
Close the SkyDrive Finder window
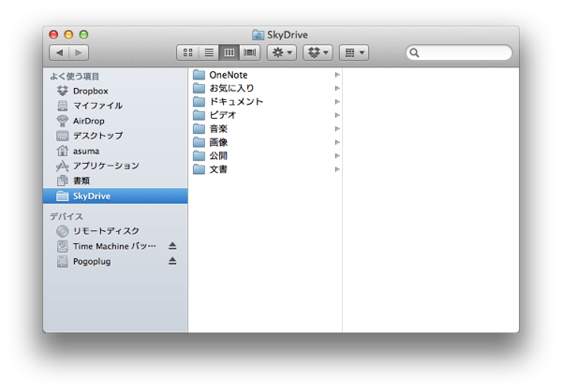[53, 35]
